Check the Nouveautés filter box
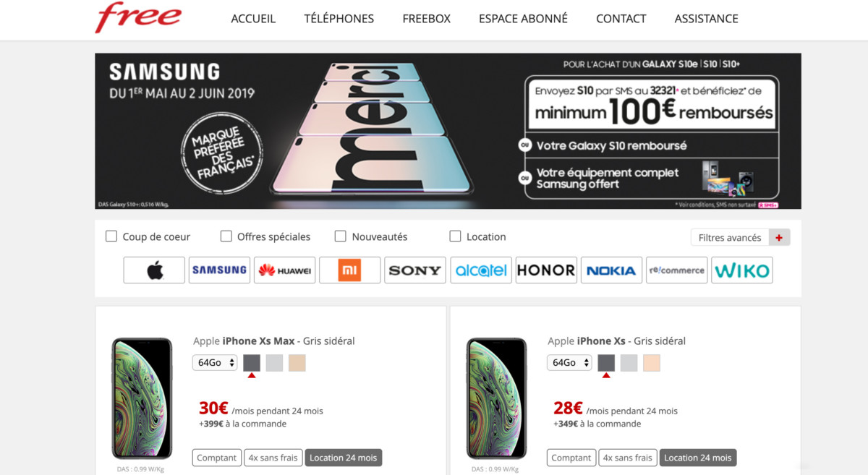 (x=341, y=236)
